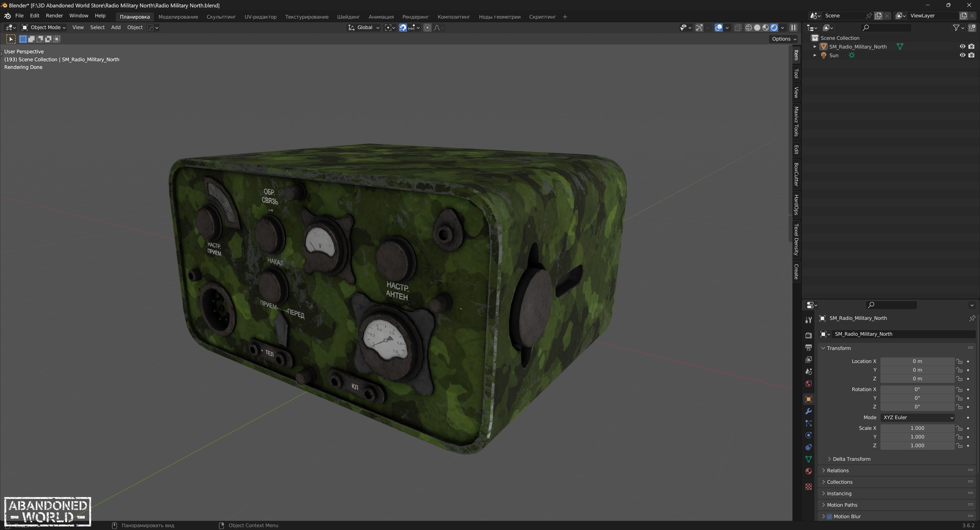Open the viewport Options dropdown
This screenshot has width=980, height=530.
point(784,39)
